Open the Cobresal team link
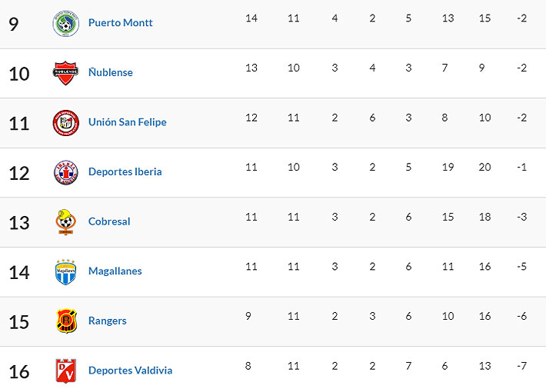 pyautogui.click(x=109, y=221)
